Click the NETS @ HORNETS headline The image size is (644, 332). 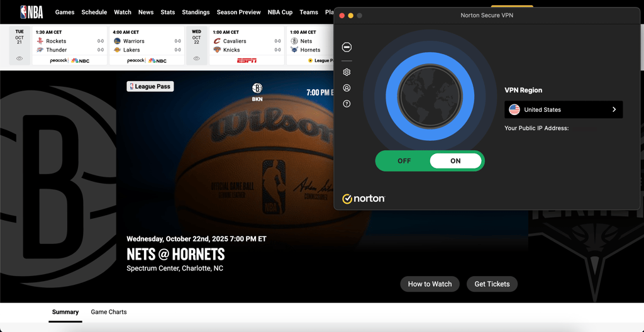(176, 254)
